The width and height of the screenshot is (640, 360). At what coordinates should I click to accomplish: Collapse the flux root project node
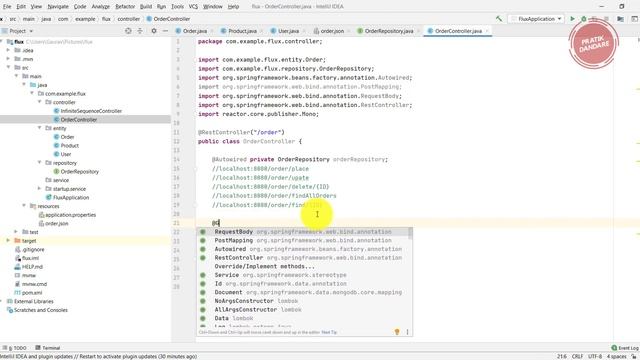[2, 42]
